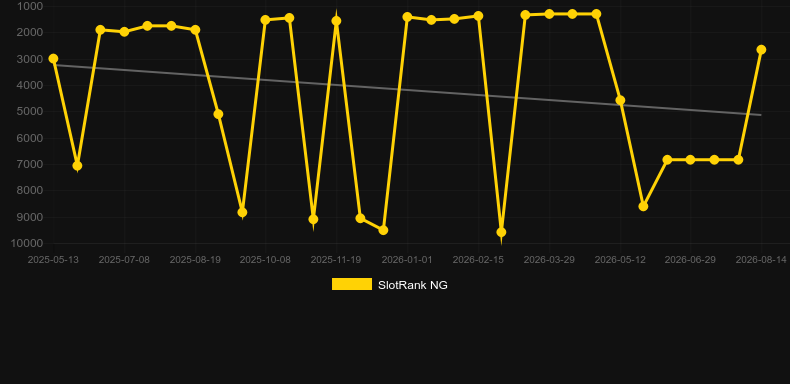Click the 2025-11-19 date label
Image resolution: width=790 pixels, height=384 pixels.
(336, 260)
